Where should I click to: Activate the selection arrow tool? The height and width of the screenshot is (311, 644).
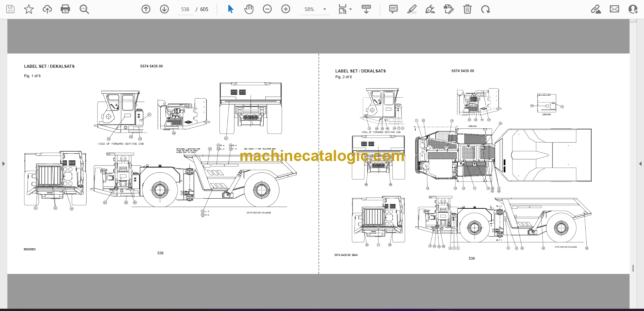(x=230, y=9)
